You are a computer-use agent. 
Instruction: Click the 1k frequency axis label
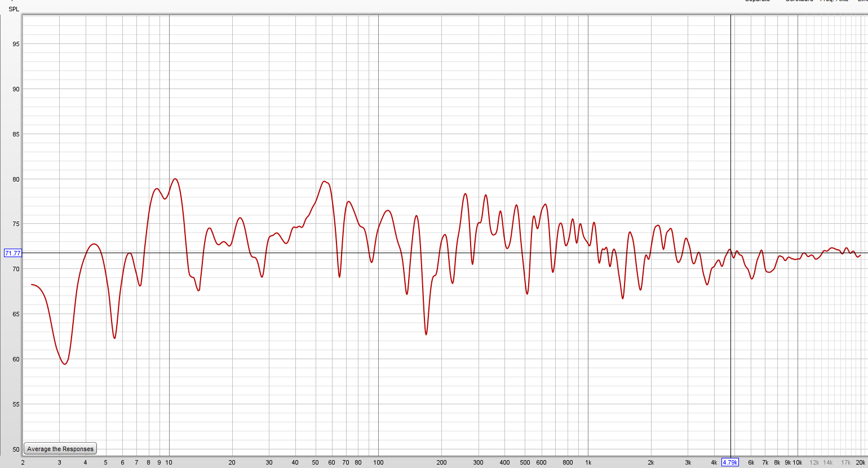[588, 462]
